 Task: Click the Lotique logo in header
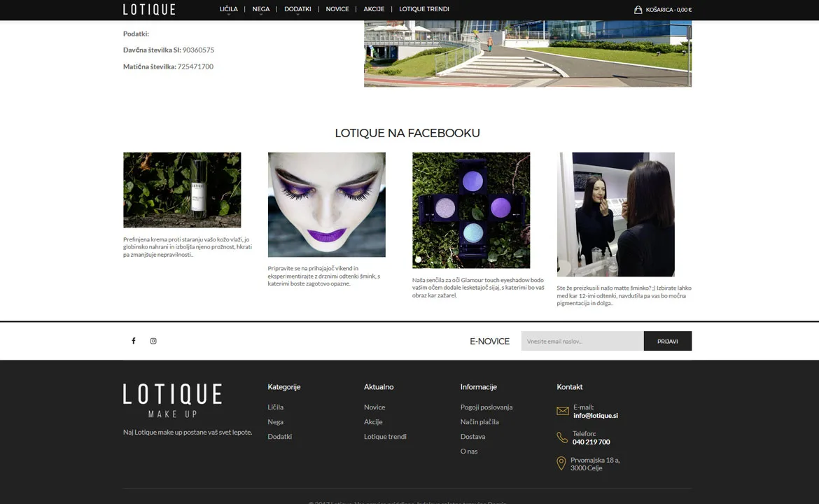coord(149,9)
